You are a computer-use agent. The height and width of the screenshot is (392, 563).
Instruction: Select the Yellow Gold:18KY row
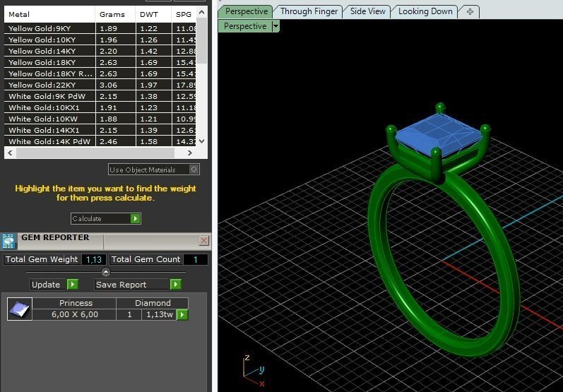pyautogui.click(x=100, y=62)
